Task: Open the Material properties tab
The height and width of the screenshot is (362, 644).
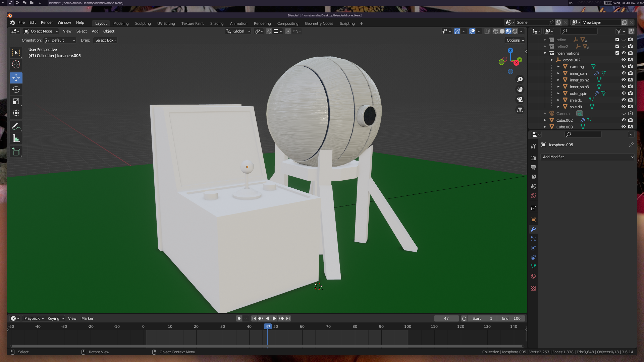Action: pyautogui.click(x=533, y=277)
